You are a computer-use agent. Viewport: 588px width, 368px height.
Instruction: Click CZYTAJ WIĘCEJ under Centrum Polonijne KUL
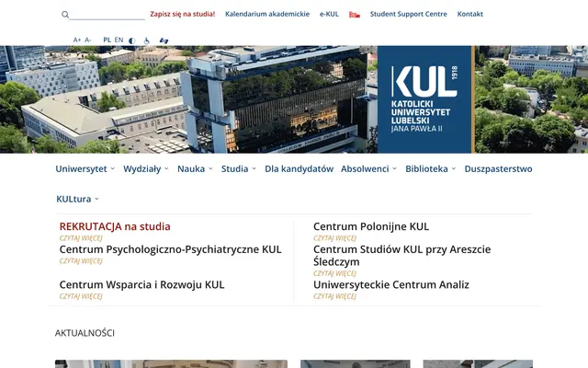tap(334, 238)
